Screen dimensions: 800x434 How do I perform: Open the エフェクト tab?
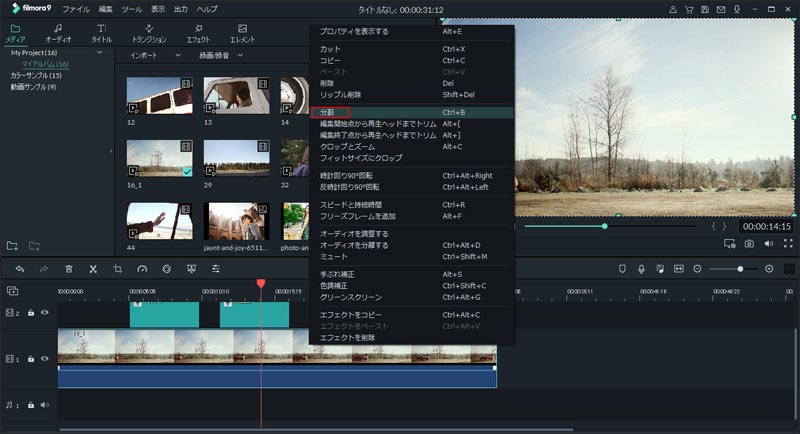coord(198,34)
